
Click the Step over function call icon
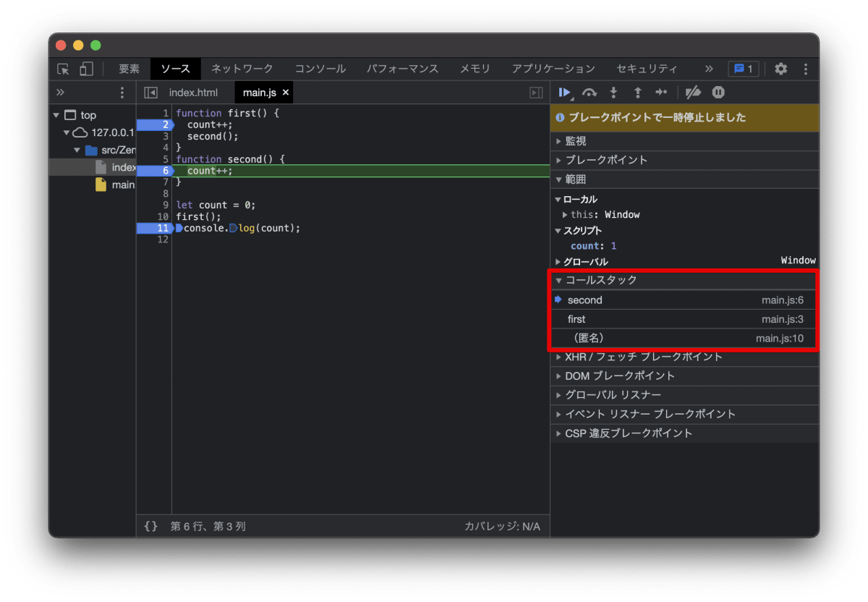[590, 92]
